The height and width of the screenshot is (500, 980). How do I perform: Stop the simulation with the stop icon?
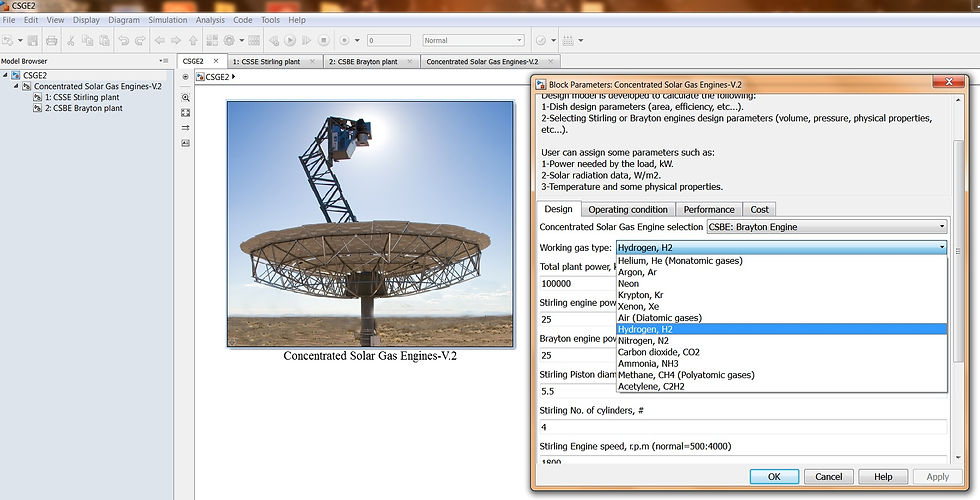323,41
